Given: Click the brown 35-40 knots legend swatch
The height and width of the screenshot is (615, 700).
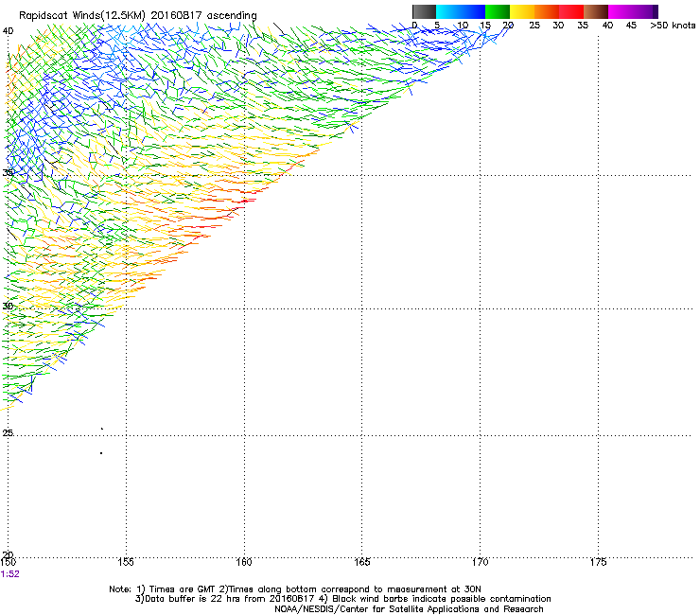Looking at the screenshot, I should tap(596, 11).
